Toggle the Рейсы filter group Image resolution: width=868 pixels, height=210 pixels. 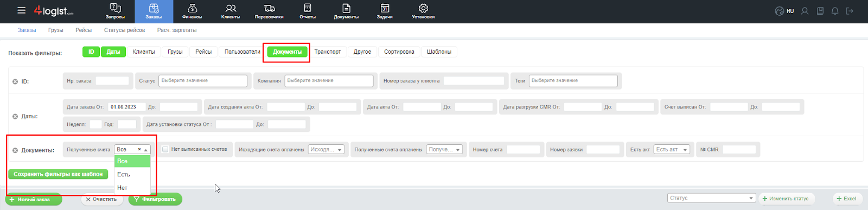pos(203,52)
